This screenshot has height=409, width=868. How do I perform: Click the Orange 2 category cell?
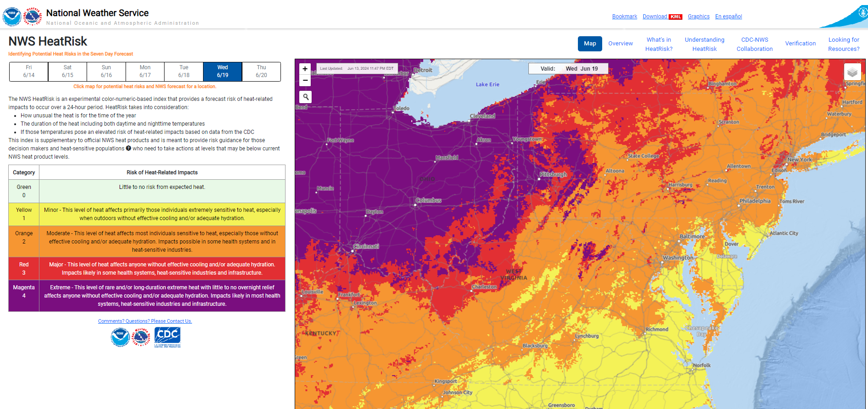24,242
